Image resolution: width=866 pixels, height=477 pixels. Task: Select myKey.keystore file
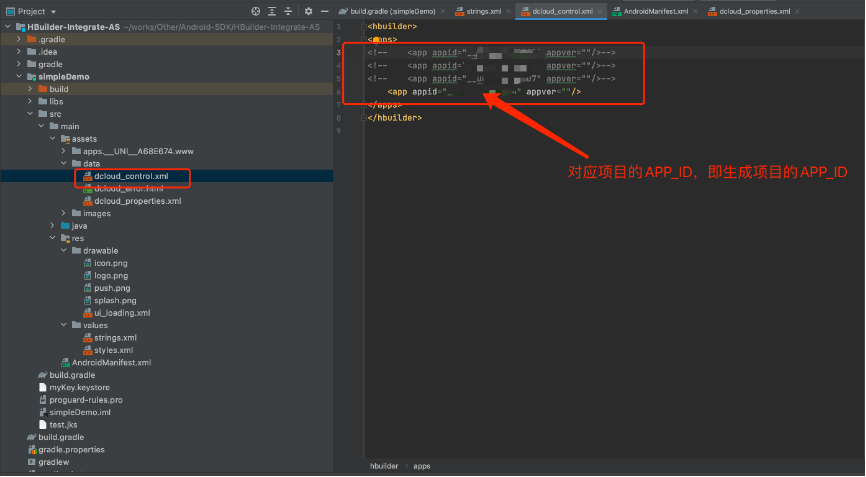click(x=79, y=387)
